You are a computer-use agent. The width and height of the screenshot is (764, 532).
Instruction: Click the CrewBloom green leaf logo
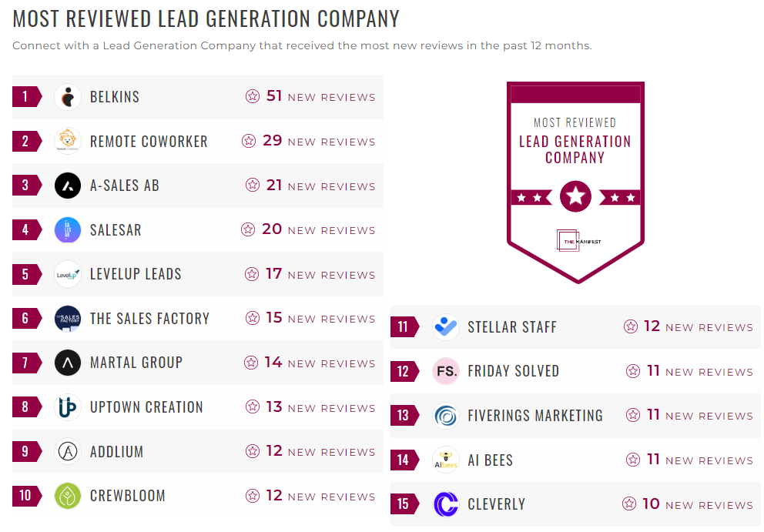[x=68, y=496]
